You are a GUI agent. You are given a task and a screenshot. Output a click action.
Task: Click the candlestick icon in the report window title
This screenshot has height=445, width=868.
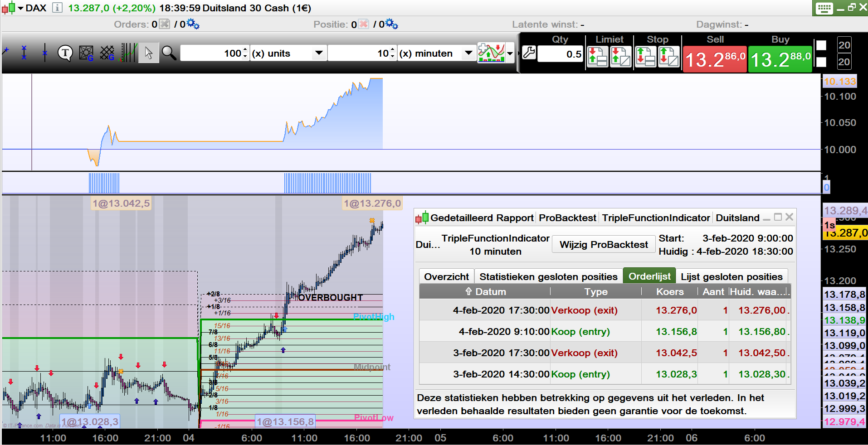coord(422,218)
